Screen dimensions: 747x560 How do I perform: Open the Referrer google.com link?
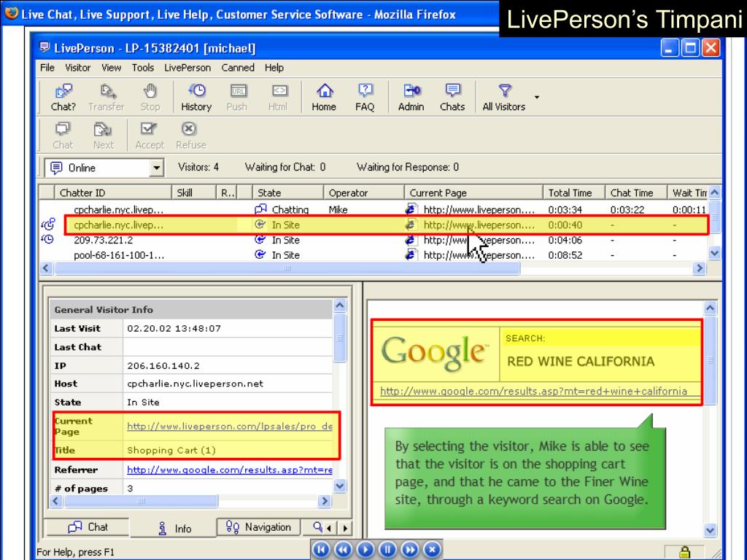pyautogui.click(x=230, y=470)
